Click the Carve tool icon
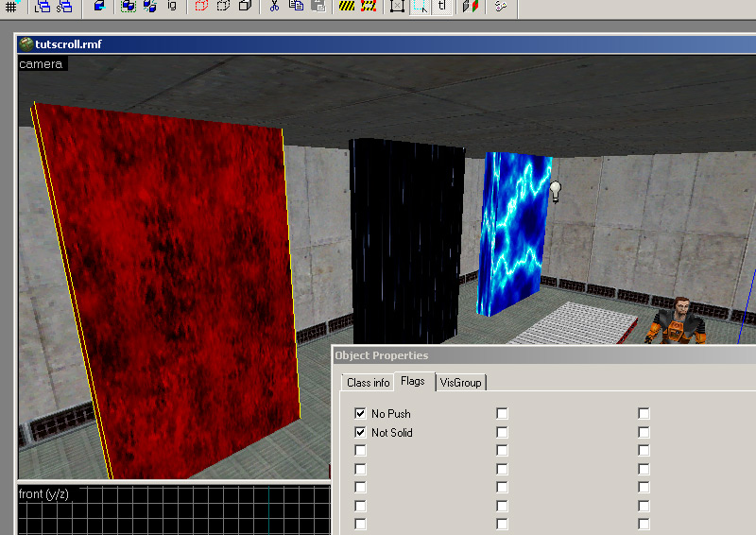756x535 pixels. (99, 6)
